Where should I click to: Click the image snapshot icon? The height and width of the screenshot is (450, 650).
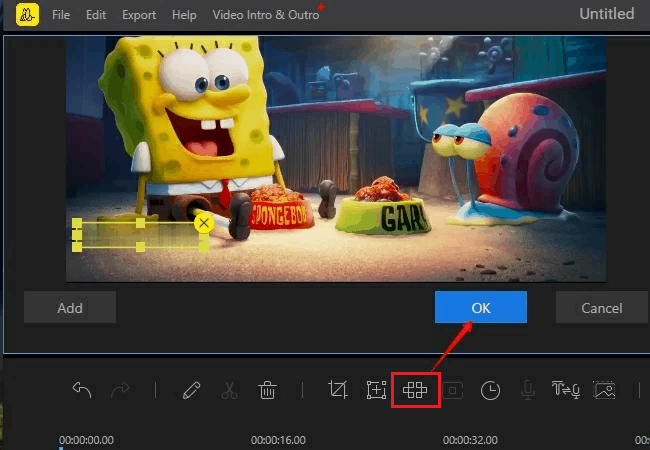[604, 390]
